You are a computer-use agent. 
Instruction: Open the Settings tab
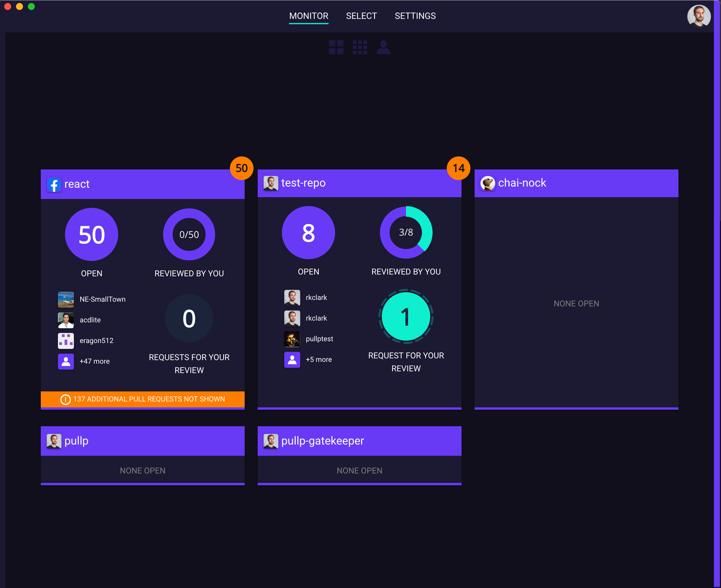coord(415,16)
